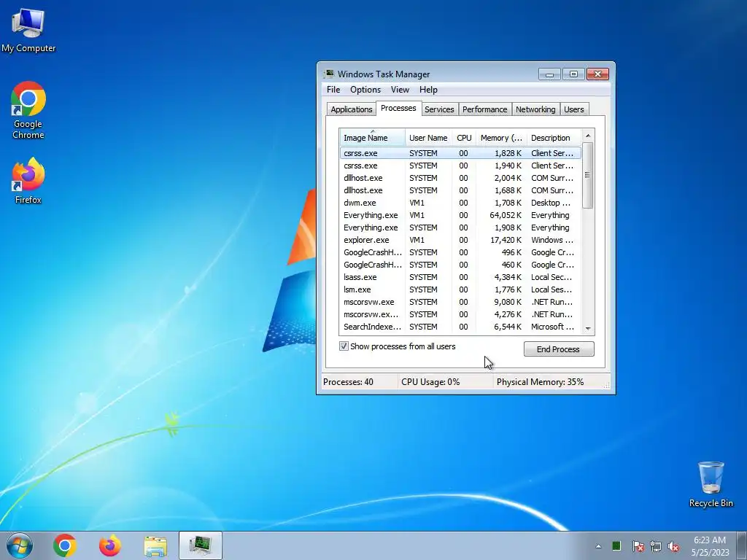This screenshot has width=747, height=560.
Task: Click the Windows Start orb
Action: tap(20, 545)
